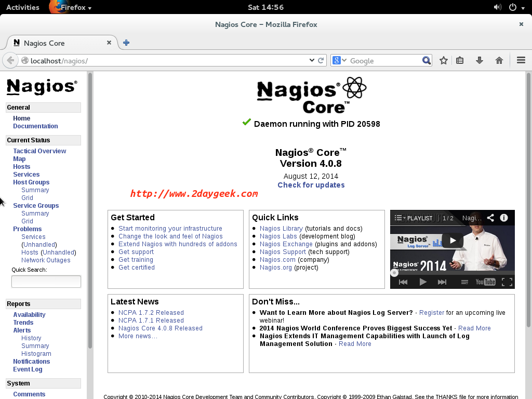Watch the video on YouTube logo
Image resolution: width=532 pixels, height=399 pixels.
(486, 282)
